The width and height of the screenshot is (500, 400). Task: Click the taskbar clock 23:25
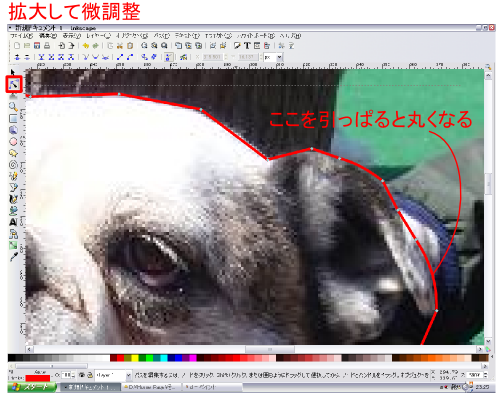482,387
